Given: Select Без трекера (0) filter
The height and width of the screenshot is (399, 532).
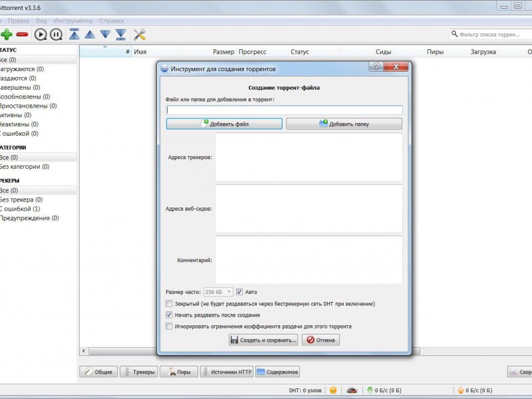Looking at the screenshot, I should 21,199.
